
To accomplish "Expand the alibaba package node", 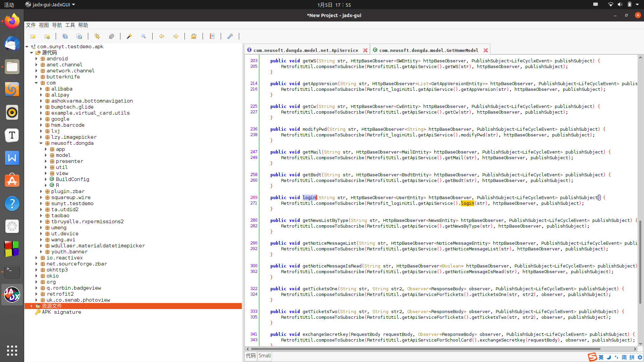I will (41, 89).
